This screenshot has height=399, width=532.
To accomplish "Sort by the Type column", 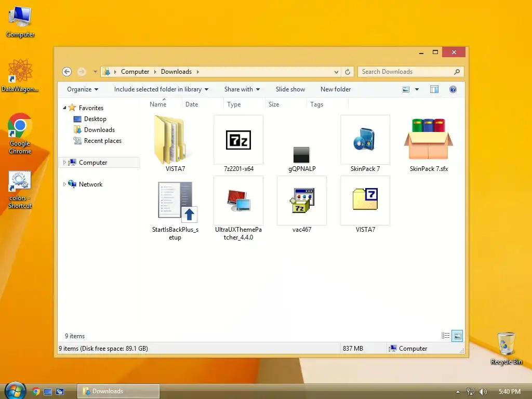I will [x=244, y=104].
